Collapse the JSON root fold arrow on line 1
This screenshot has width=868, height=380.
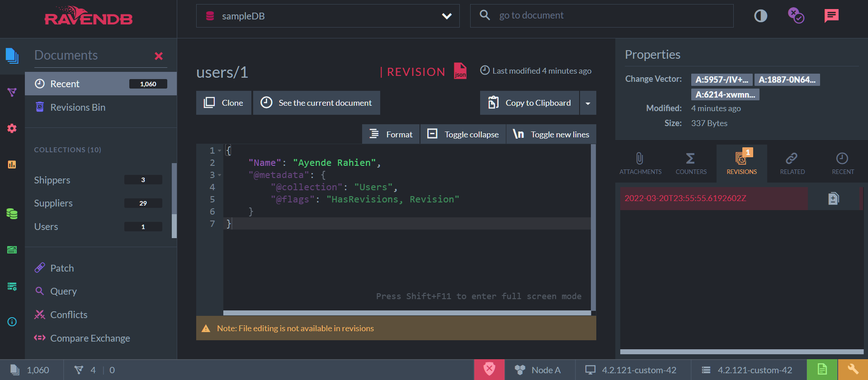(x=220, y=150)
